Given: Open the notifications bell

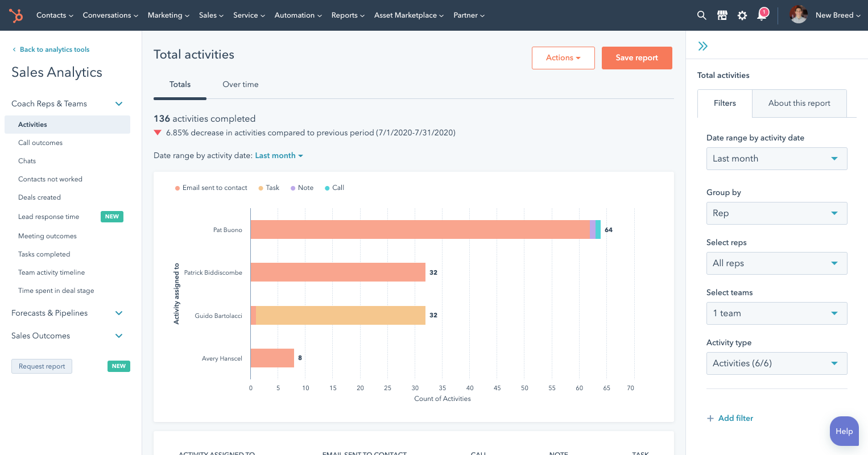Looking at the screenshot, I should click(x=762, y=15).
